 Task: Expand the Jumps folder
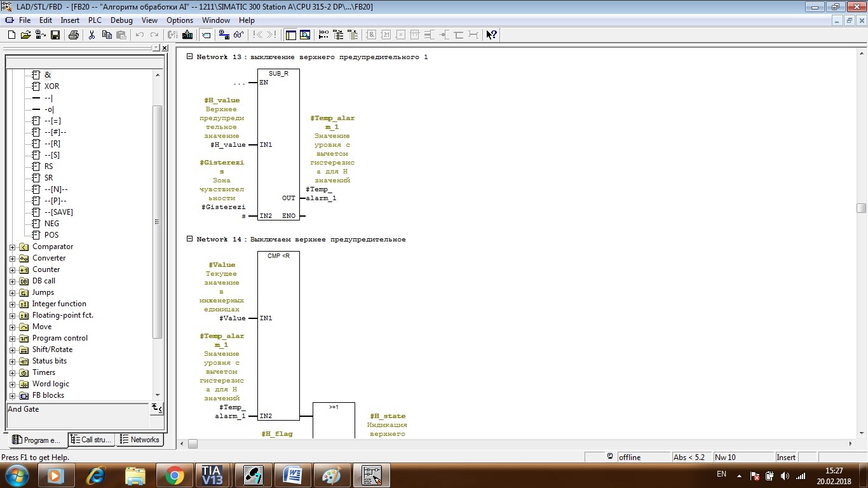coord(12,292)
